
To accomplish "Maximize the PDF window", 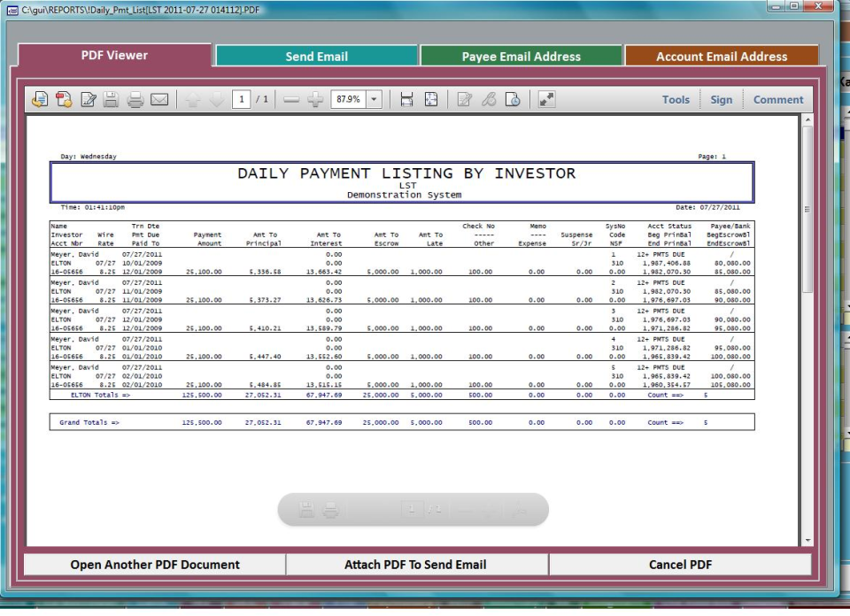I will click(794, 6).
